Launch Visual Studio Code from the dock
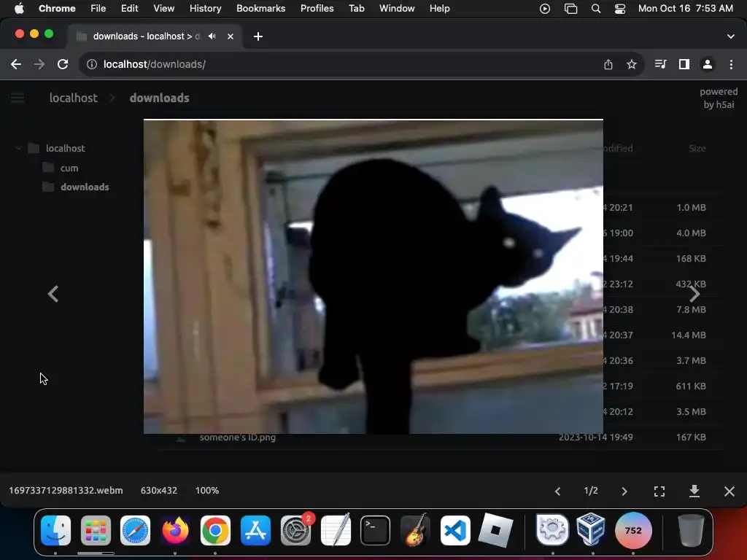Viewport: 747px width, 560px height. point(455,530)
